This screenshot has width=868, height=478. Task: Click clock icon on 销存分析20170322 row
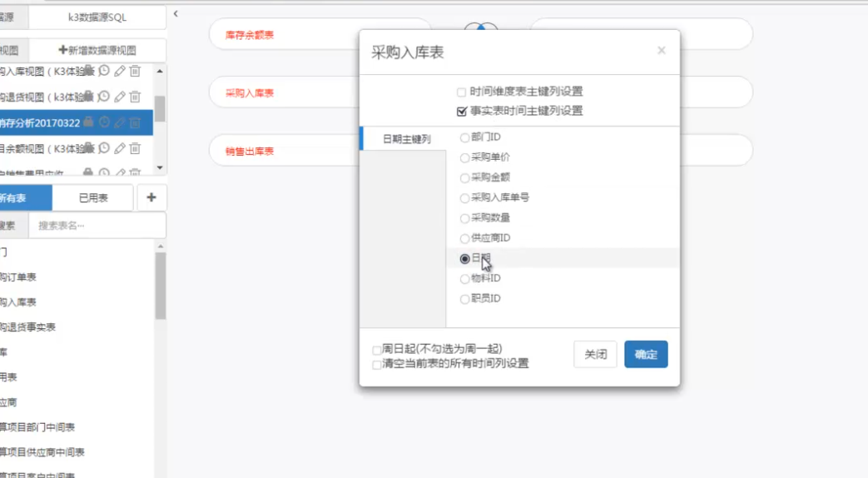coord(104,122)
